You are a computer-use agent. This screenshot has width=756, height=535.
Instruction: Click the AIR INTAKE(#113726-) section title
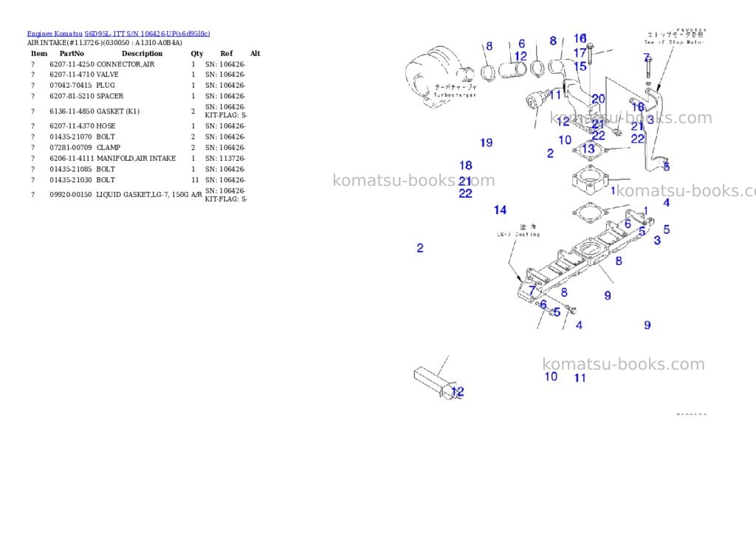point(105,43)
